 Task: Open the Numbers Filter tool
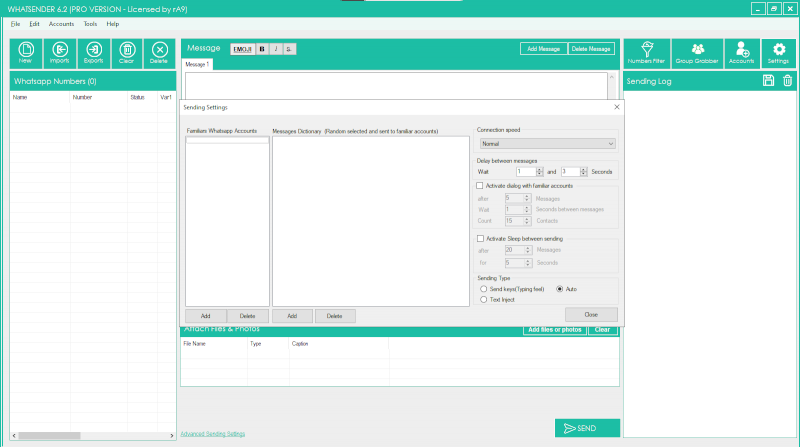646,52
